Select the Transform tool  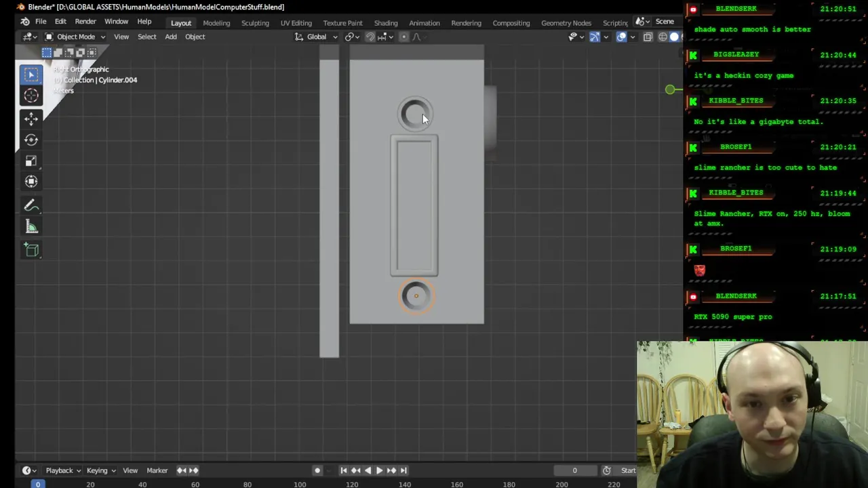(31, 182)
